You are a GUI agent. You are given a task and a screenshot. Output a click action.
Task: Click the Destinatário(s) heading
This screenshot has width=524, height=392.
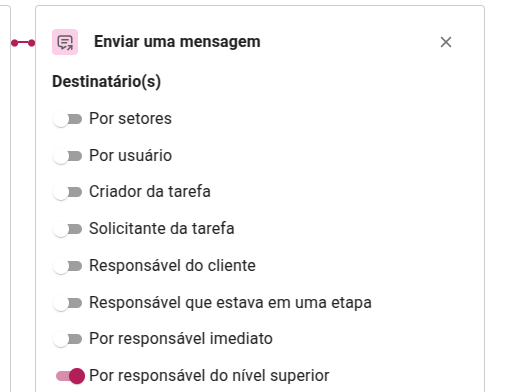(107, 82)
